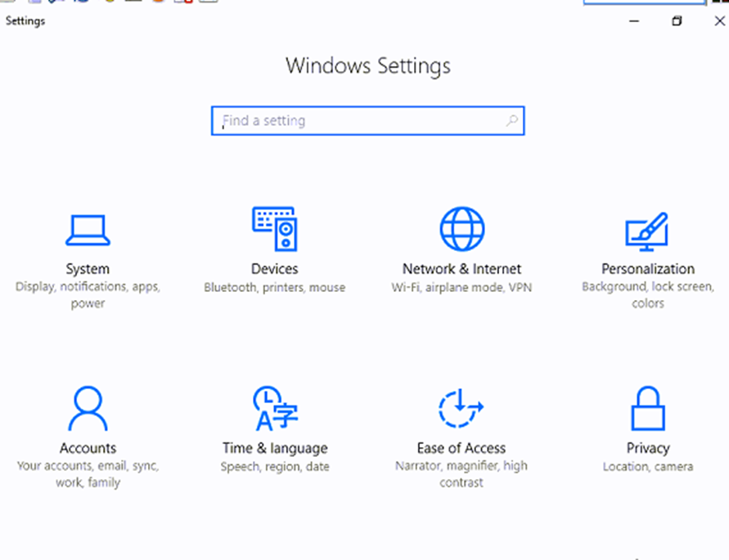Select the Ease of Access text label
729x560 pixels.
pyautogui.click(x=461, y=448)
